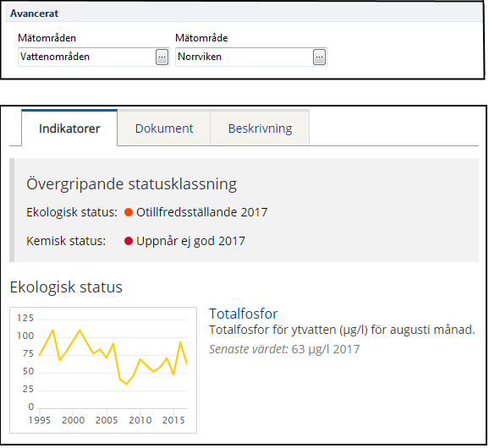The width and height of the screenshot is (489, 448).
Task: Open the Mätområden ellipsis picker button
Action: click(x=162, y=57)
